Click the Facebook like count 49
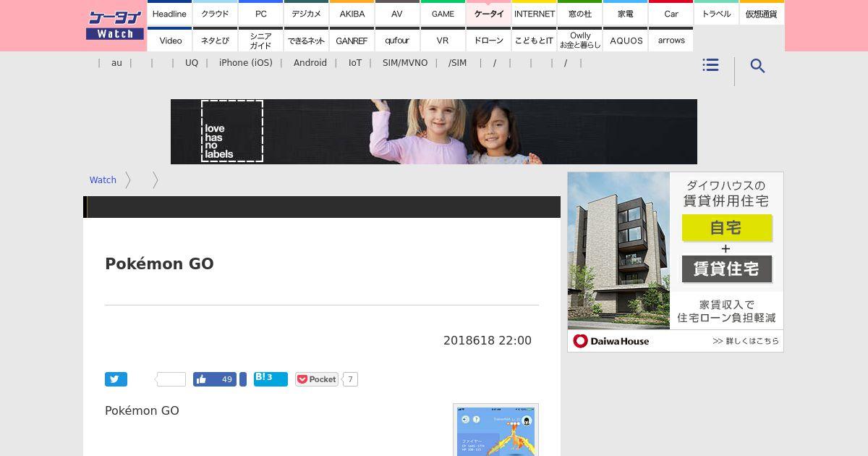This screenshot has height=456, width=868. 226,379
